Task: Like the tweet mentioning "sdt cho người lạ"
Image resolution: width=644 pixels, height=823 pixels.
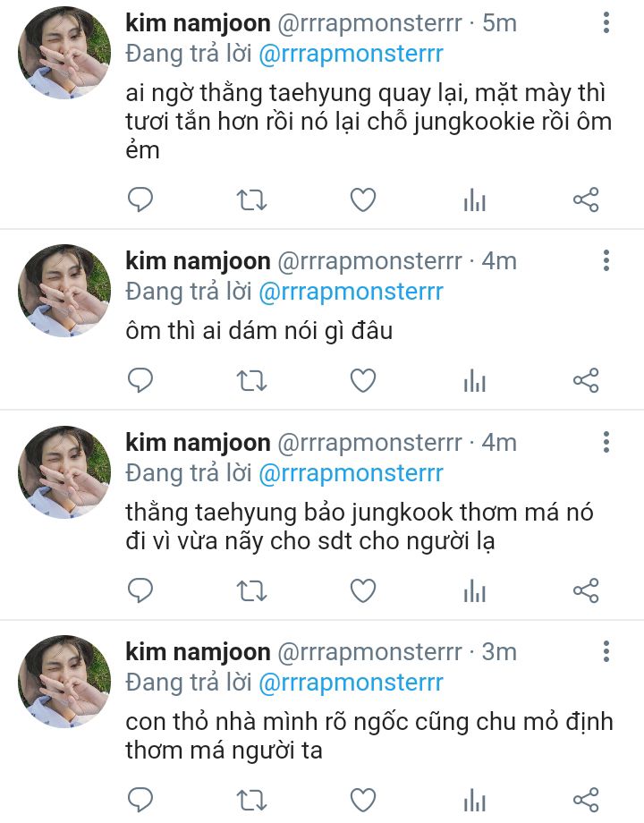Action: pyautogui.click(x=362, y=590)
